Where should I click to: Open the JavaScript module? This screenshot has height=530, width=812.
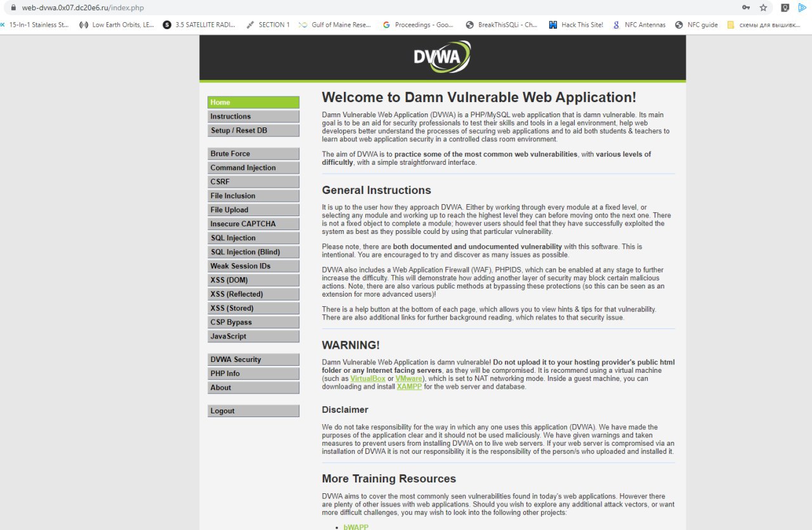coord(253,337)
